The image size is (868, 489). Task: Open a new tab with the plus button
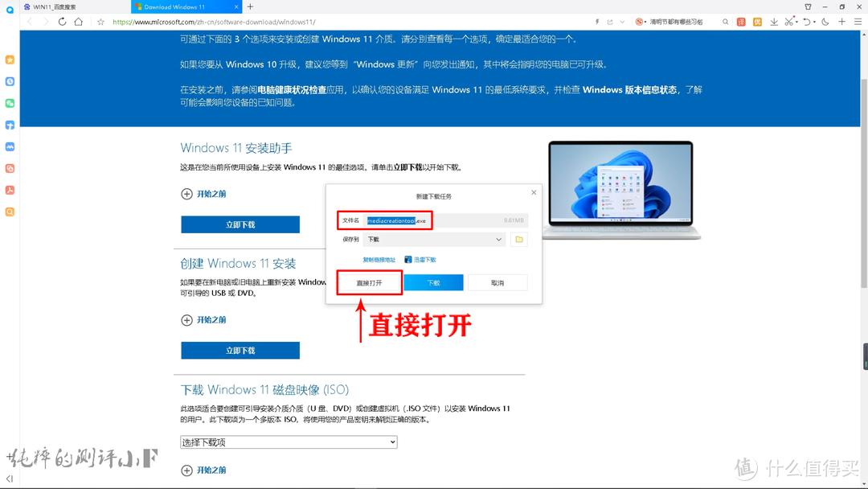[x=841, y=22]
